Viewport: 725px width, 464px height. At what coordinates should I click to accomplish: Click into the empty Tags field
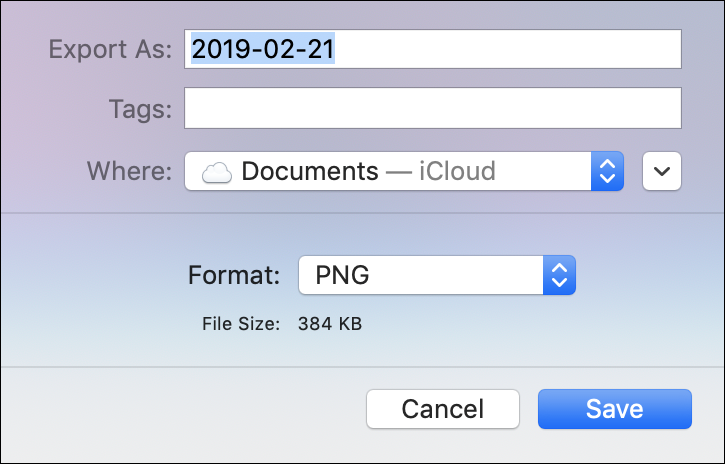(x=433, y=108)
